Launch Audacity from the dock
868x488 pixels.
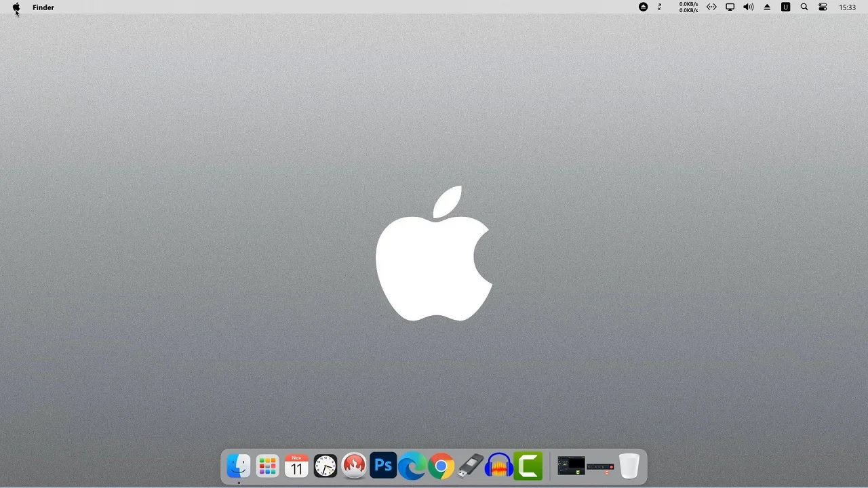click(x=499, y=466)
